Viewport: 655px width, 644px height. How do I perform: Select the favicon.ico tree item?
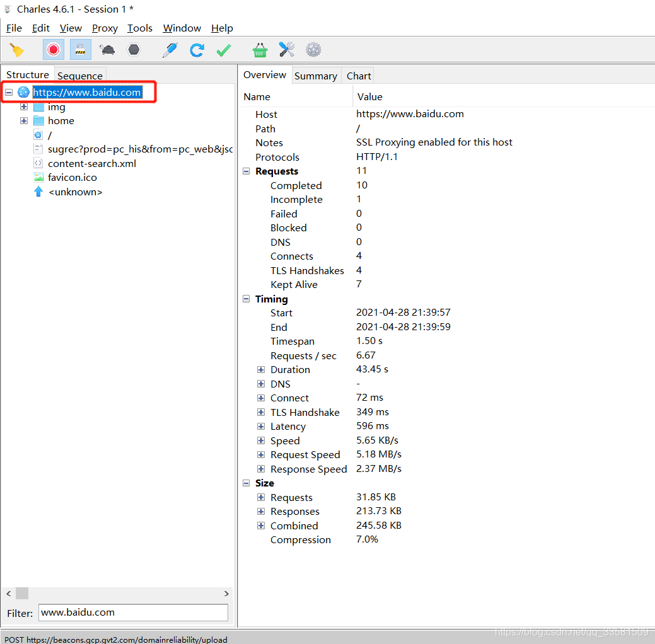pyautogui.click(x=72, y=178)
